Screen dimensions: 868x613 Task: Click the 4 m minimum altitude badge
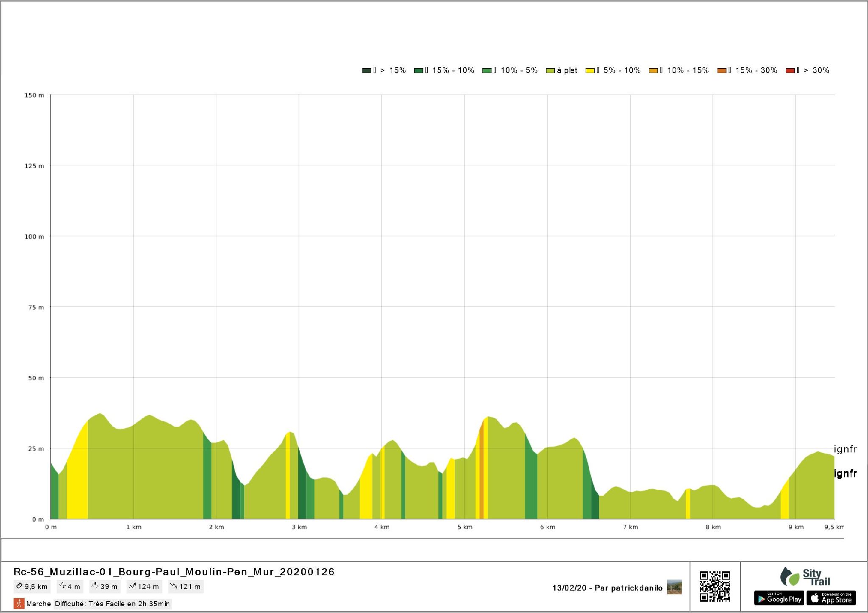click(x=70, y=587)
